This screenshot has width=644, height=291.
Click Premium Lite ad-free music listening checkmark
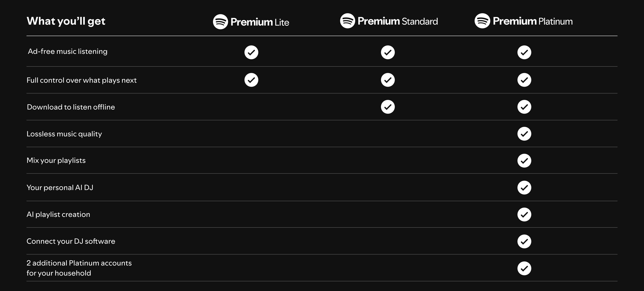251,52
